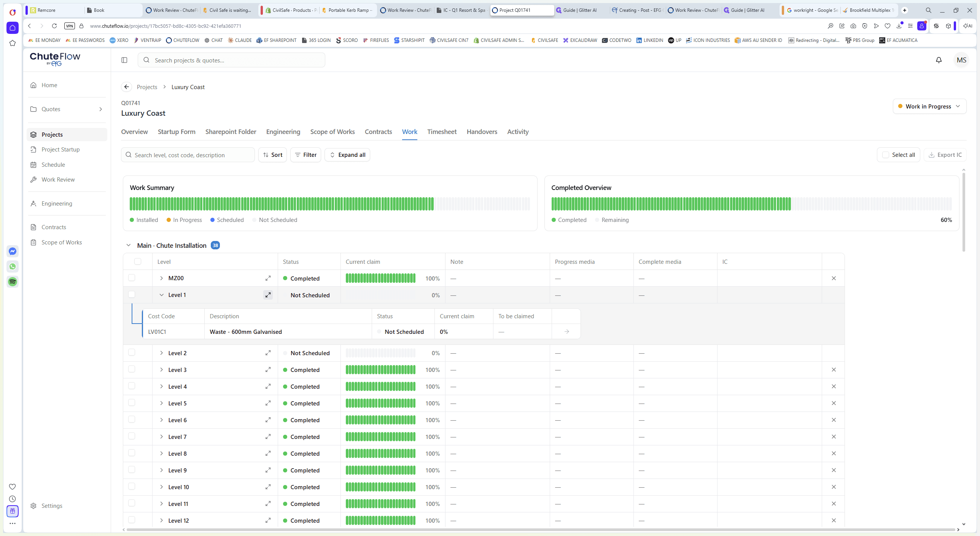
Task: Click the Sort button
Action: (x=272, y=155)
